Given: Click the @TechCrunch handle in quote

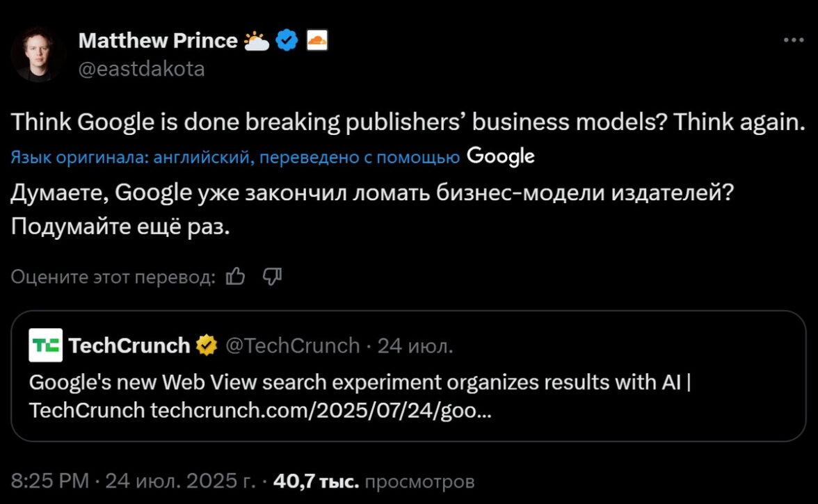Looking at the screenshot, I should pyautogui.click(x=293, y=346).
